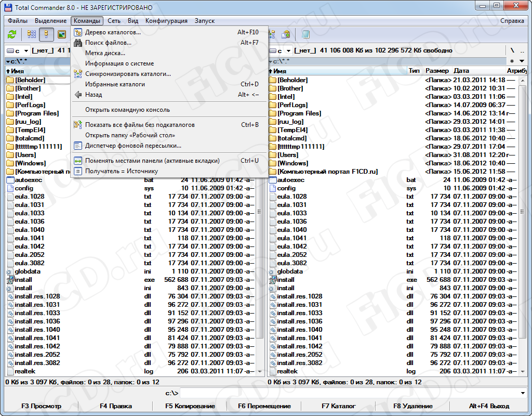This screenshot has width=532, height=416.
Task: Open the left panel drive dropdown
Action: pos(26,51)
